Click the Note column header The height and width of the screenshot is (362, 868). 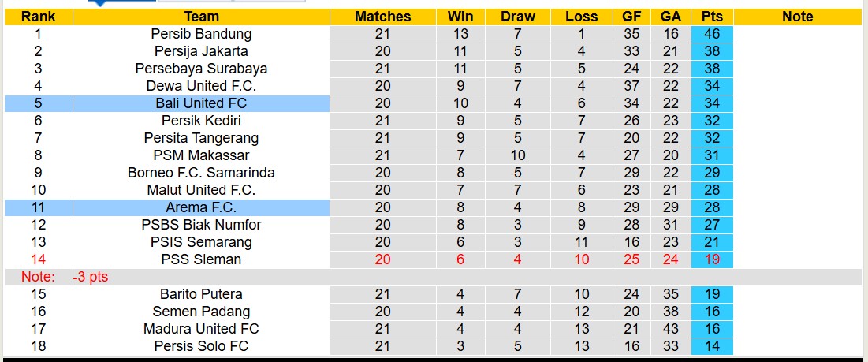797,17
